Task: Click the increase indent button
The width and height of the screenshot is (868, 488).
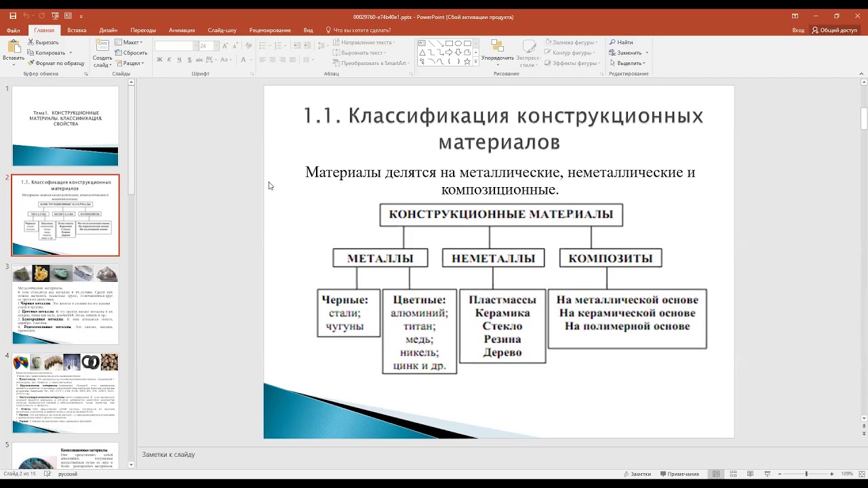Action: 307,45
